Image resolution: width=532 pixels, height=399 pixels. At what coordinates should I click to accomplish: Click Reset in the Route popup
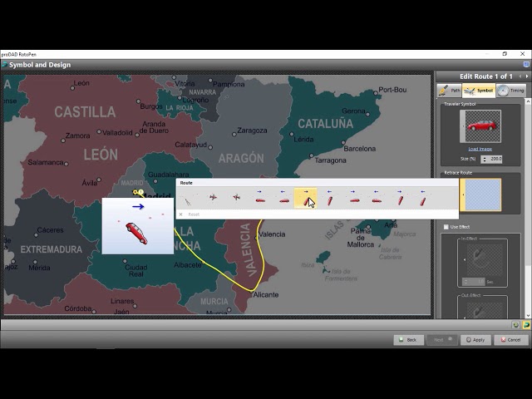[193, 214]
